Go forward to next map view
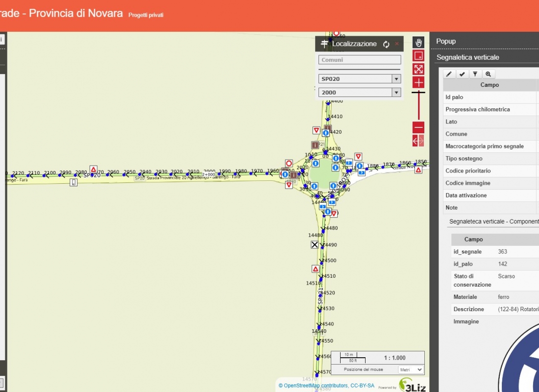The width and height of the screenshot is (539, 392). click(421, 141)
